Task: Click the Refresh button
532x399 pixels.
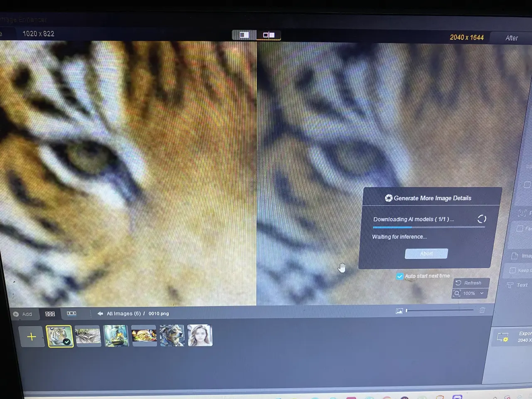Action: point(471,283)
